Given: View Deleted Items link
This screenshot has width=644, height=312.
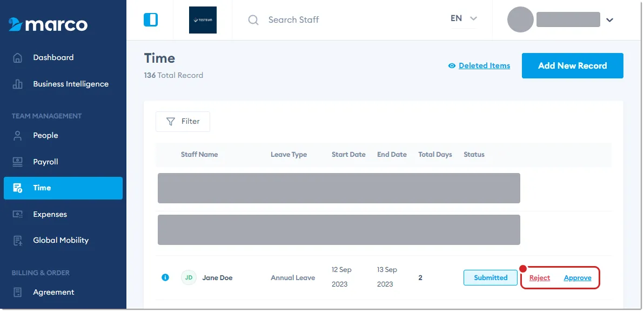Looking at the screenshot, I should (484, 66).
